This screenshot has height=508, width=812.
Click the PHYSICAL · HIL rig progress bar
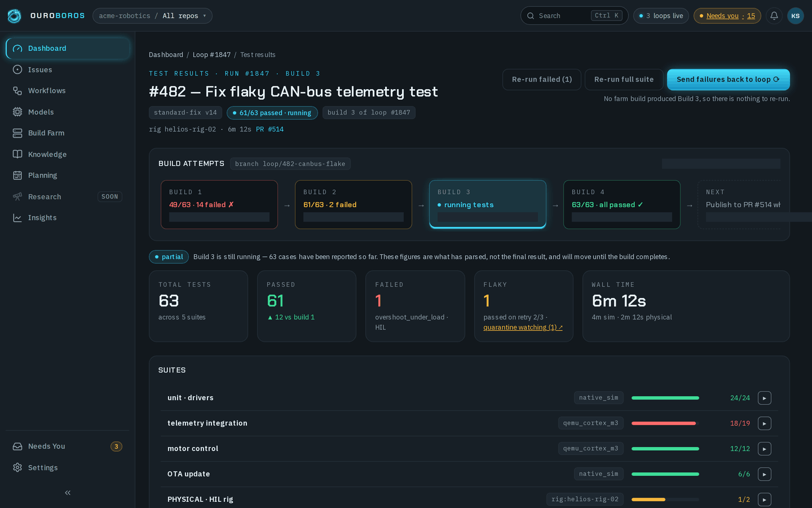pos(665,500)
